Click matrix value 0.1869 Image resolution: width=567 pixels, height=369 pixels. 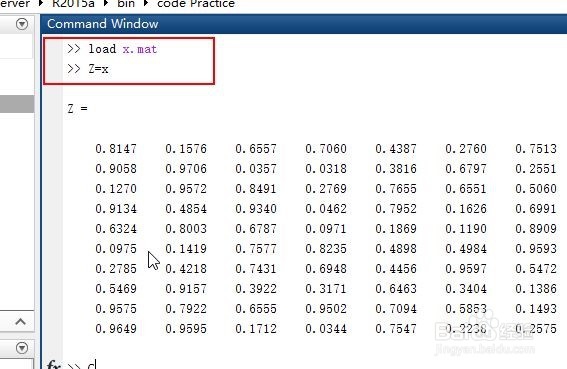(x=396, y=229)
